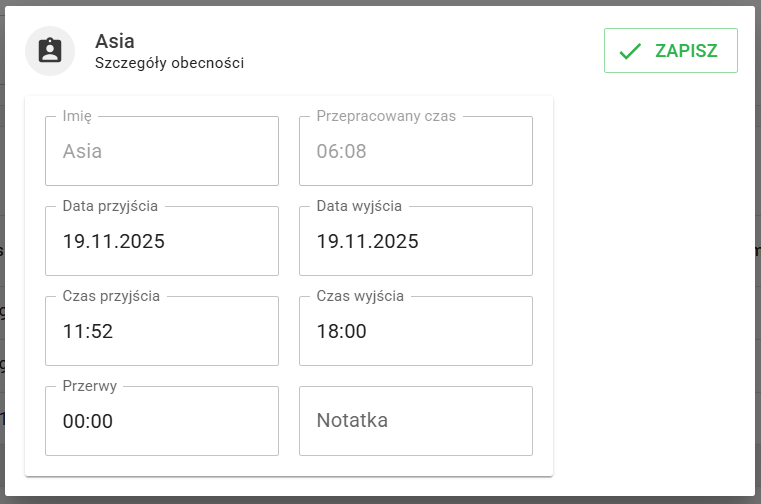Click the 06:08 worked time value

tap(342, 151)
